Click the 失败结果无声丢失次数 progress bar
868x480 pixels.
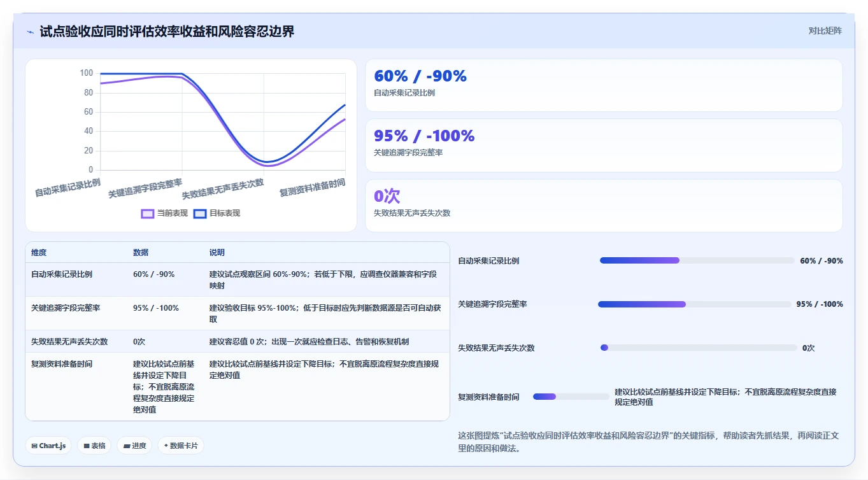click(699, 348)
